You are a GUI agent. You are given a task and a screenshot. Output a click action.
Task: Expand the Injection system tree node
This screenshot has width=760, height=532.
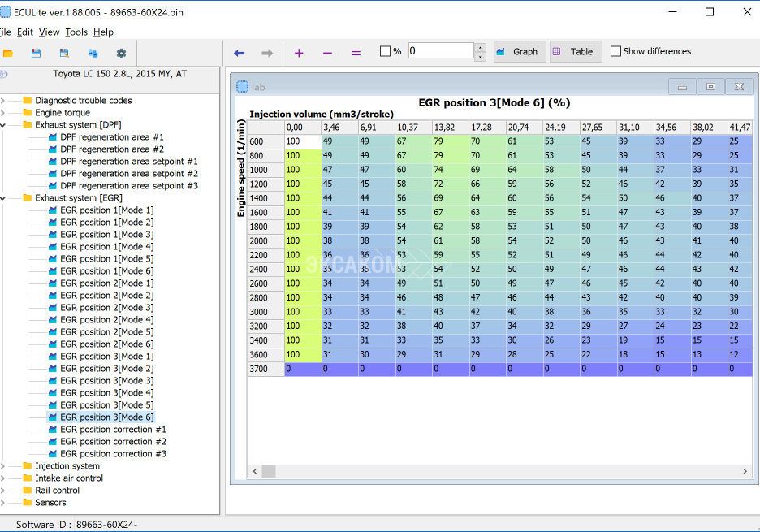point(3,466)
